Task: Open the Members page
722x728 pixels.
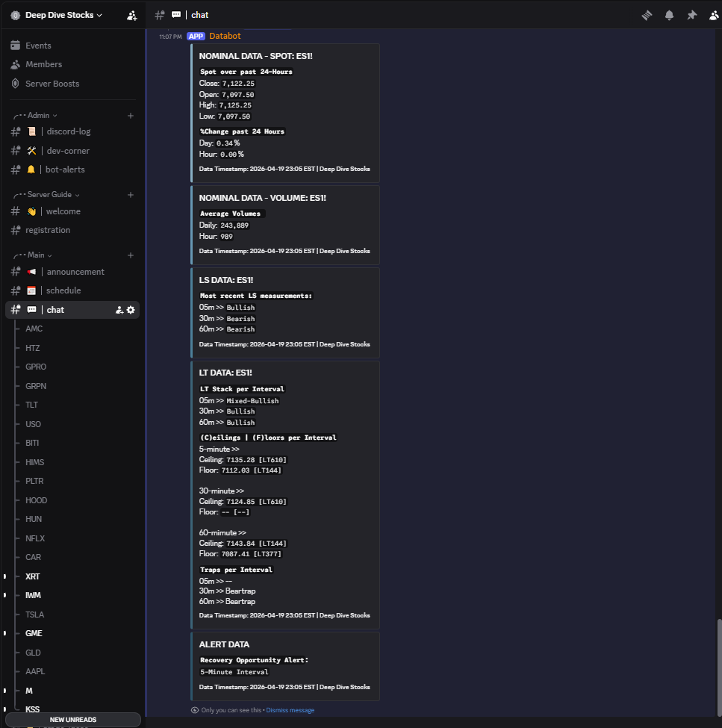Action: (x=45, y=63)
